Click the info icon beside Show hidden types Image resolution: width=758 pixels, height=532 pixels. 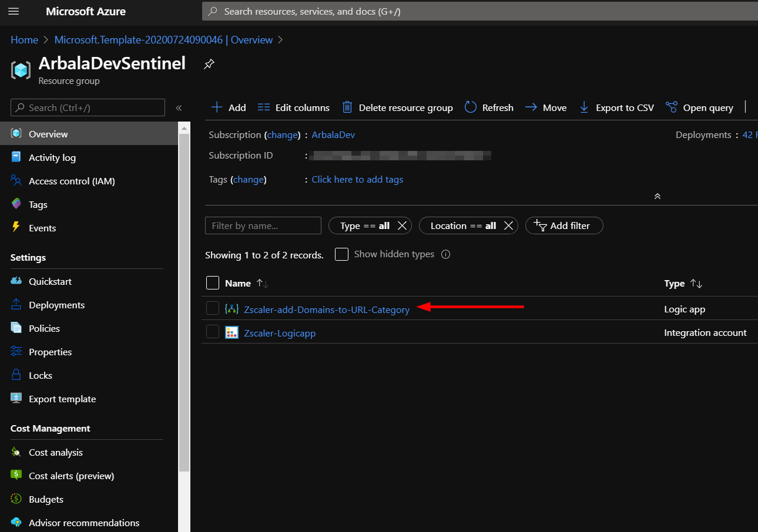(x=445, y=254)
